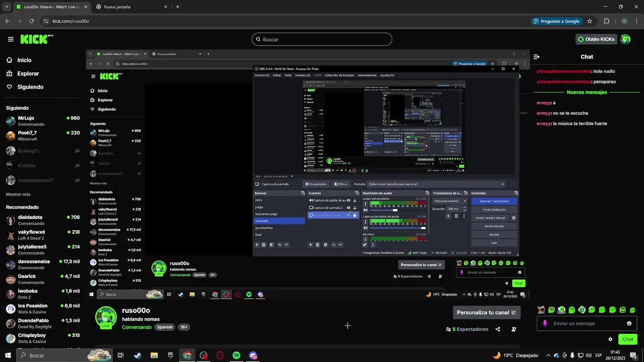This screenshot has width=644, height=362.
Task: Open OBS Studio from the Windows taskbar
Action: tap(204, 355)
